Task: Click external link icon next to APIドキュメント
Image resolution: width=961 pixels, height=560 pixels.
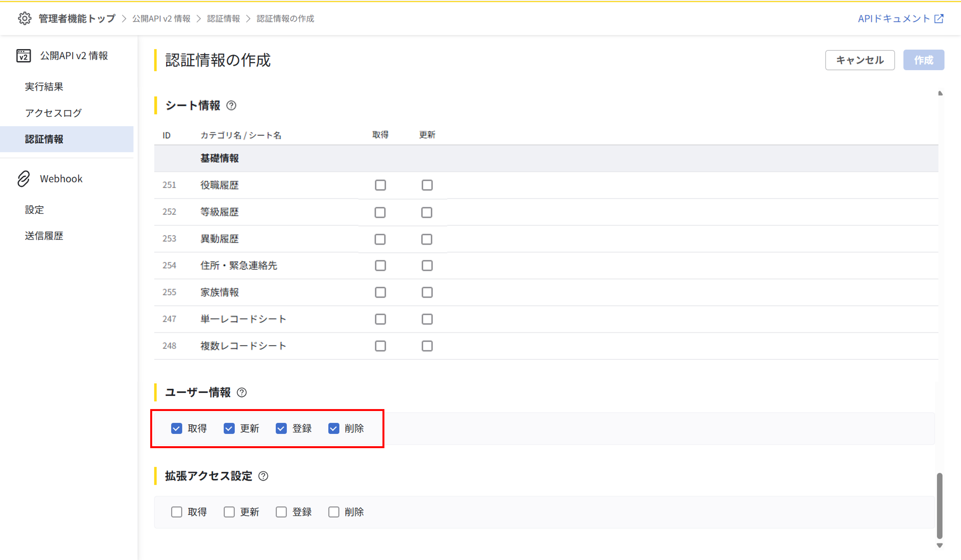Action: click(939, 19)
